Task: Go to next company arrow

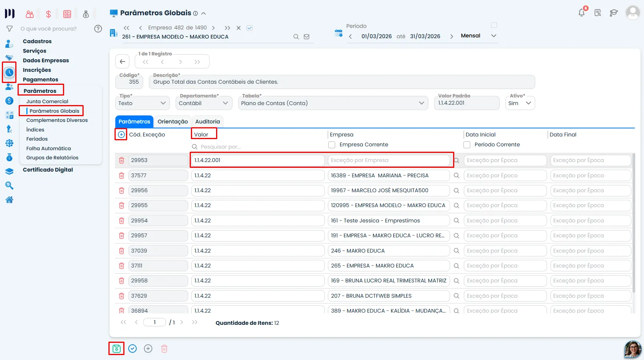Action: coord(213,28)
